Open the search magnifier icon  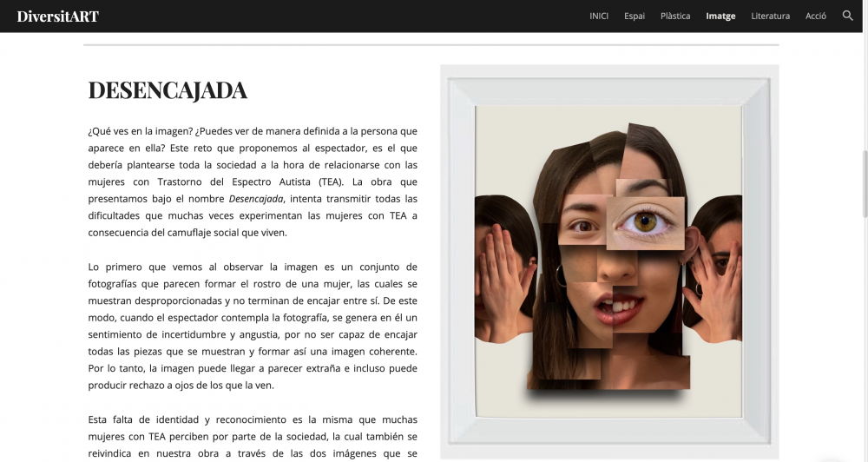click(x=847, y=16)
